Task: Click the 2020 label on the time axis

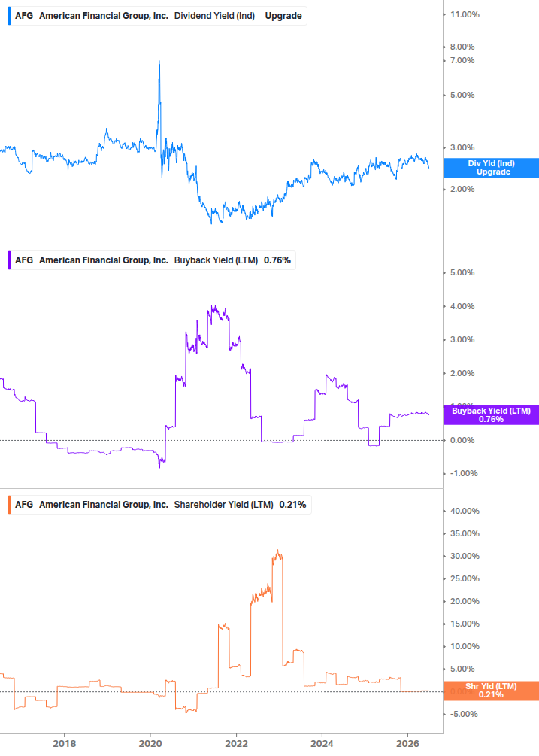Action: pos(150,743)
